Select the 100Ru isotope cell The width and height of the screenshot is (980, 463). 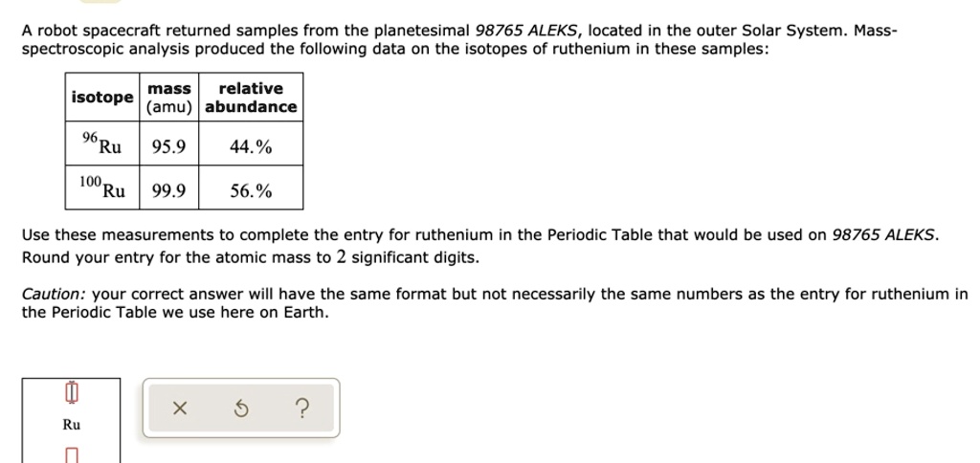click(x=102, y=188)
